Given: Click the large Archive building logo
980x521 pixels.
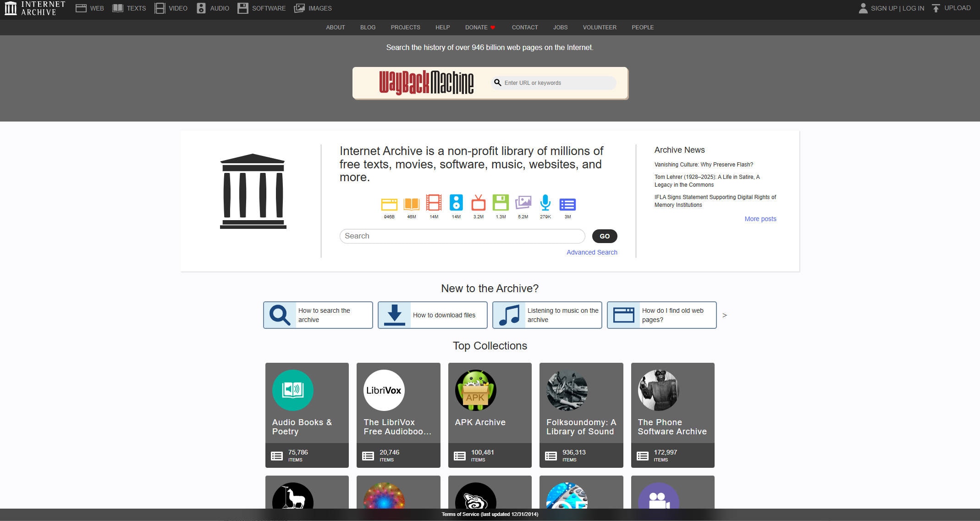Looking at the screenshot, I should 253,191.
